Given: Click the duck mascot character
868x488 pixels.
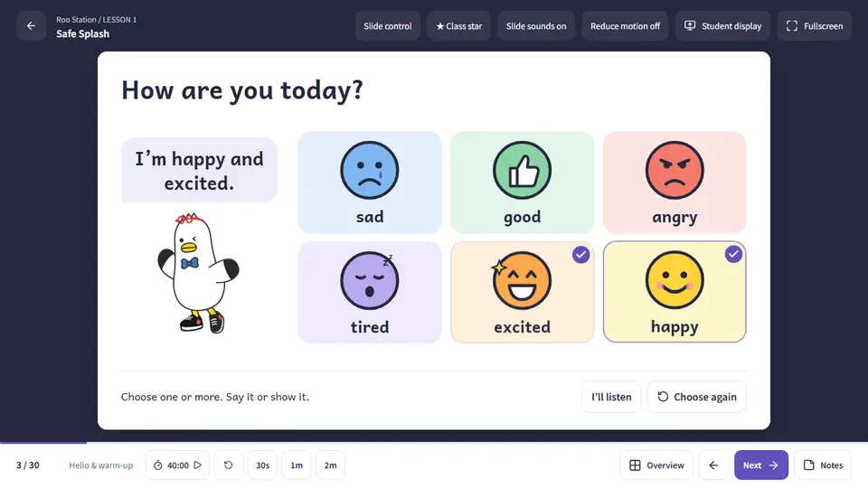Looking at the screenshot, I should [198, 273].
